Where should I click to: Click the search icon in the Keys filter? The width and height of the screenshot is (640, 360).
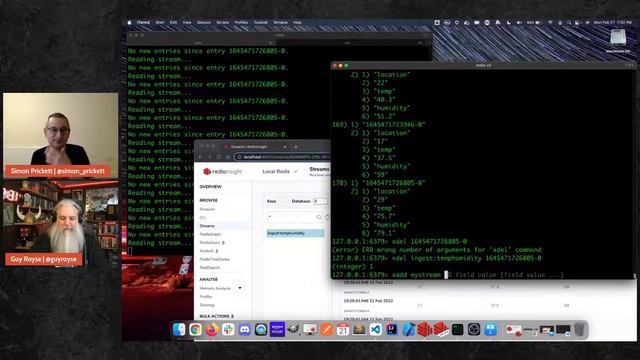pyautogui.click(x=319, y=217)
